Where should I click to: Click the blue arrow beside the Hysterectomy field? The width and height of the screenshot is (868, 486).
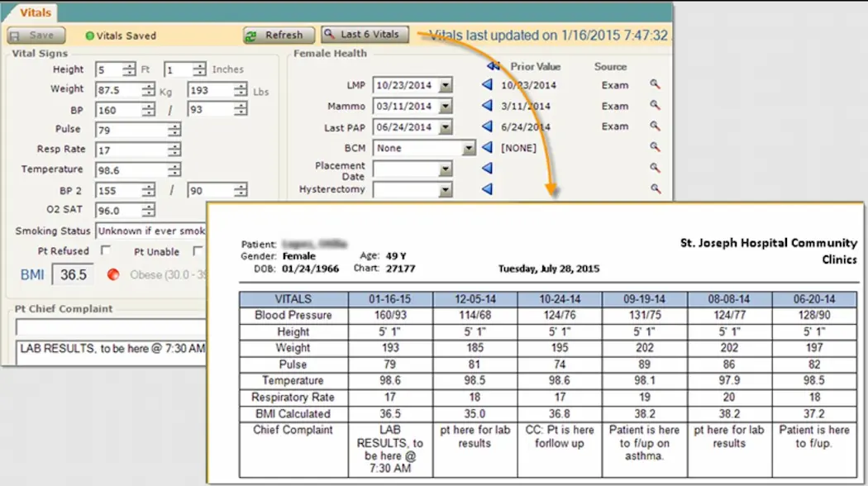click(x=489, y=189)
